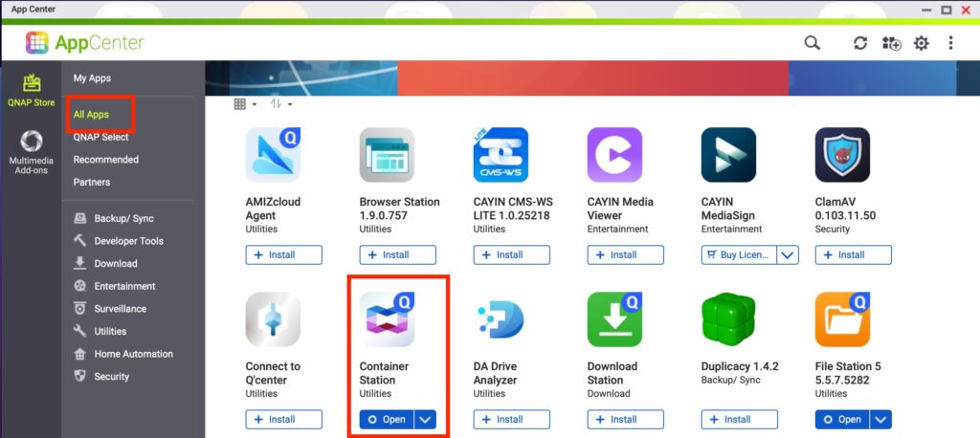This screenshot has width=980, height=438.
Task: Open the three-dot more menu
Action: pos(950,42)
